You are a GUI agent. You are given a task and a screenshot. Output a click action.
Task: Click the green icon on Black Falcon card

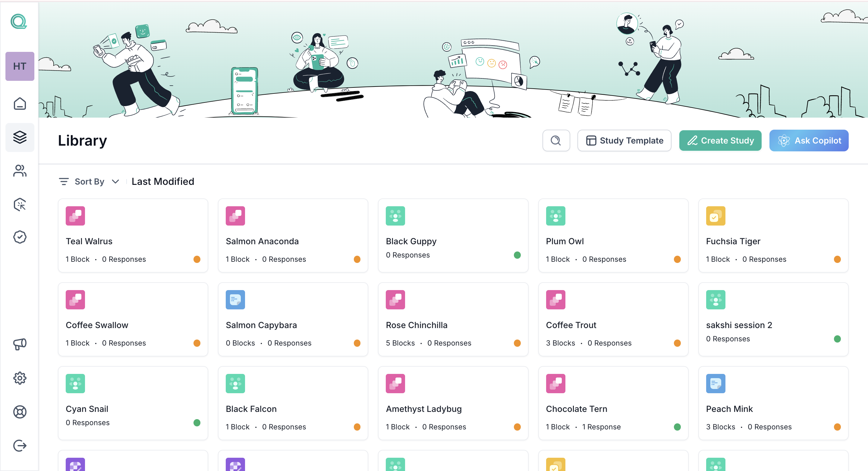pos(235,383)
